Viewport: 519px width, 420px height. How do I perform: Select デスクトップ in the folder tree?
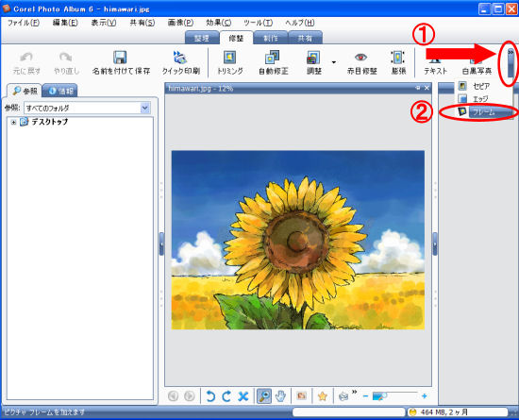click(50, 122)
